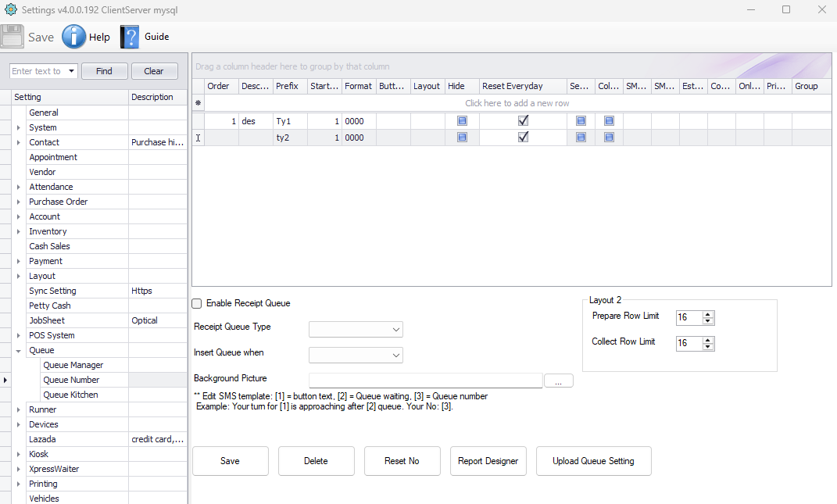
Task: Click the Save floppy disk toolbar icon
Action: 13,37
